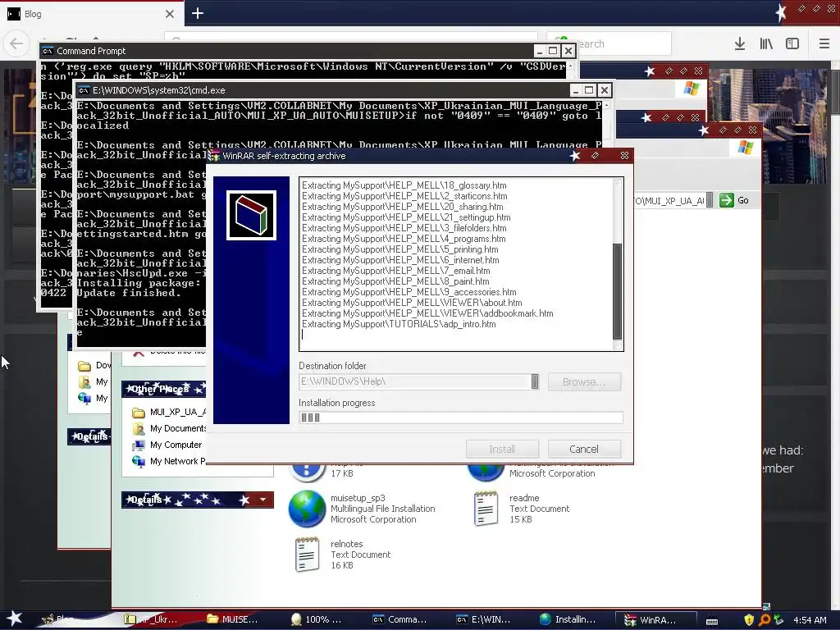
Task: Click the 'Extracting MySupport\TUTORIALS\adp_intro.htm' line
Action: click(399, 324)
